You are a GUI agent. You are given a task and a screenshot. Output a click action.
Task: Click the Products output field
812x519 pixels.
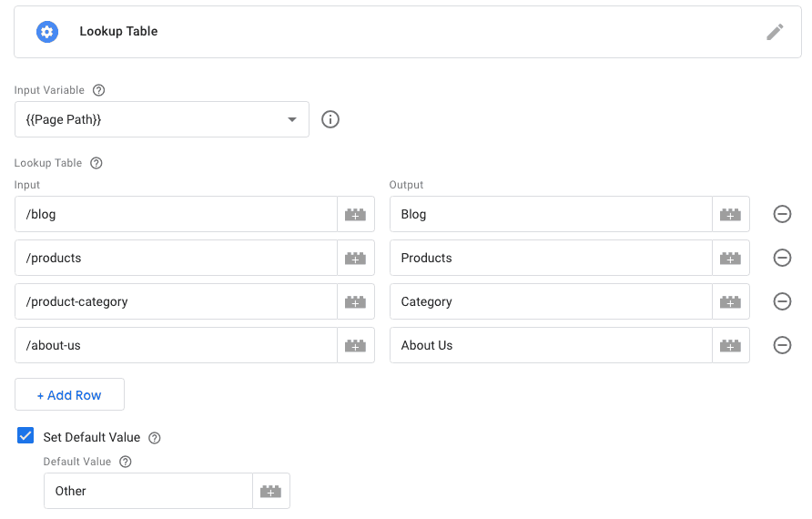pos(551,258)
